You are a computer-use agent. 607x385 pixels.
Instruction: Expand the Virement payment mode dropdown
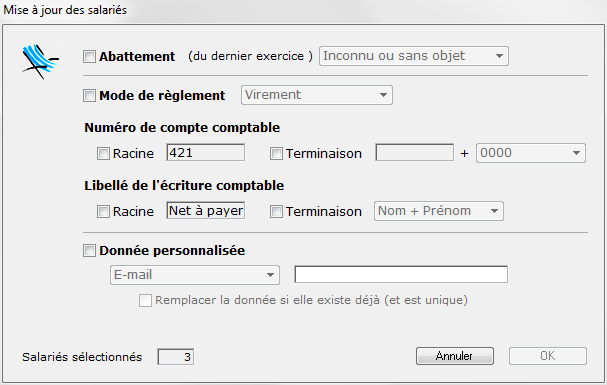click(x=317, y=95)
